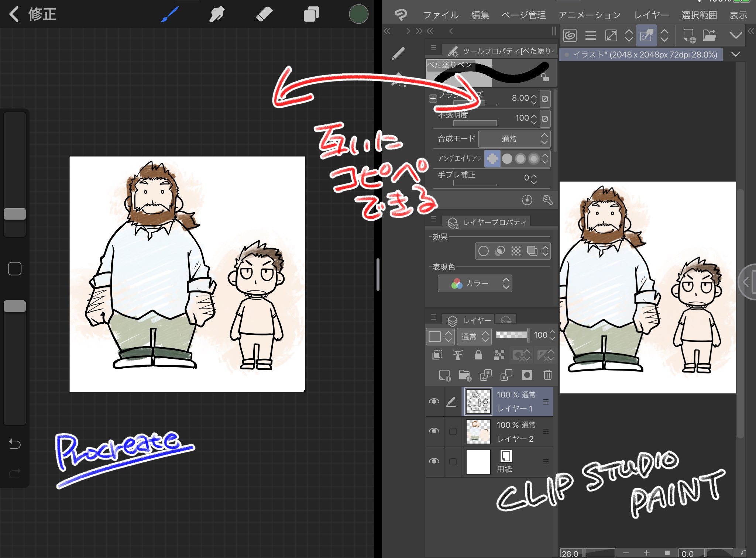Hide レイヤー 2 with eye icon

[x=434, y=431]
